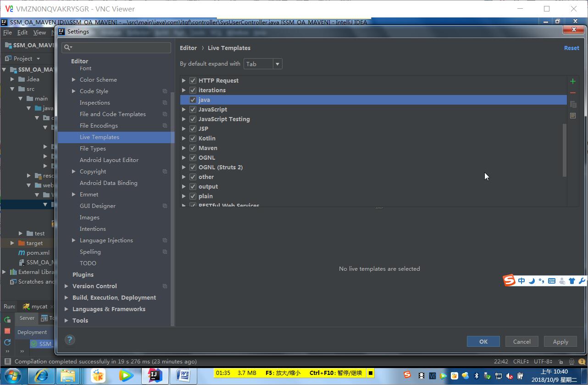Stop screen recording with the black square button

tap(371, 373)
